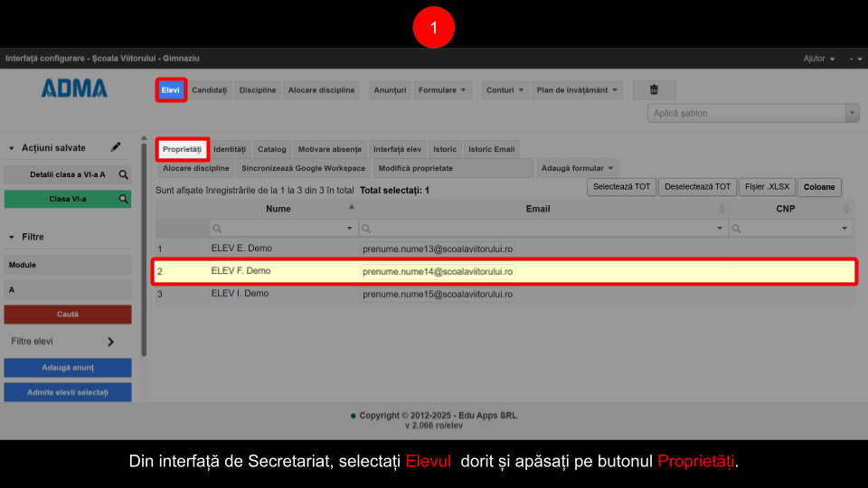Click the CNP column sort arrows
The height and width of the screenshot is (488, 868).
(x=846, y=209)
